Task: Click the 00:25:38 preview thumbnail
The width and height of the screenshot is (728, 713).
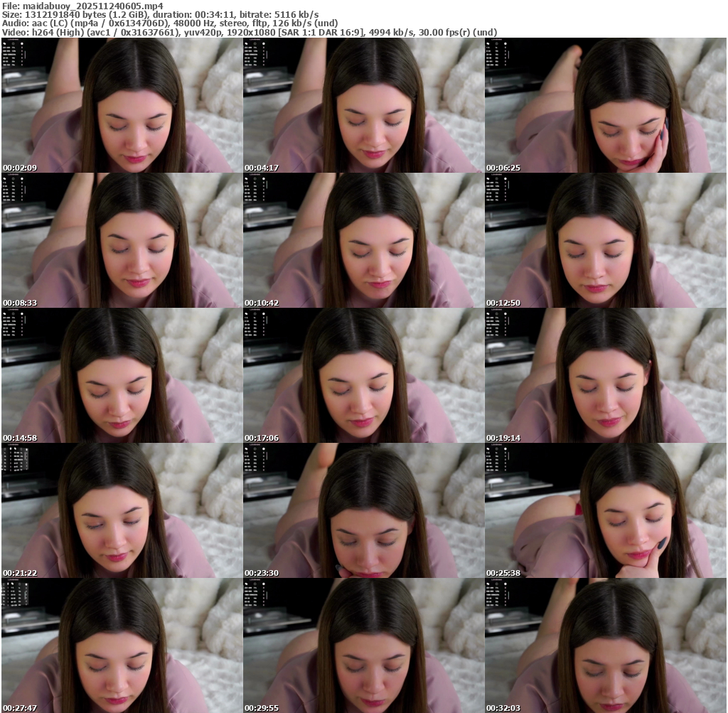Action: [x=605, y=510]
